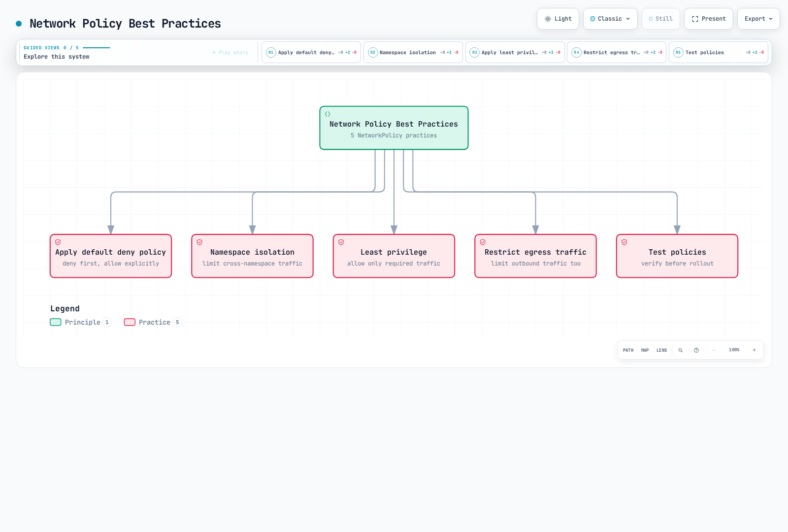Select the Least privilege node
This screenshot has width=788, height=532.
pos(394,256)
